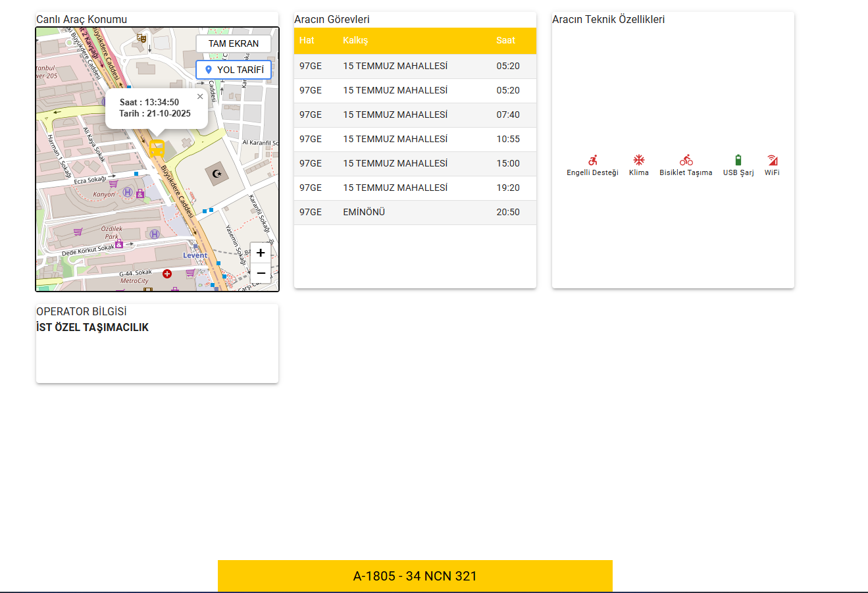The image size is (868, 593).
Task: Click the wheelchair Engelli Desteği icon
Action: (593, 160)
